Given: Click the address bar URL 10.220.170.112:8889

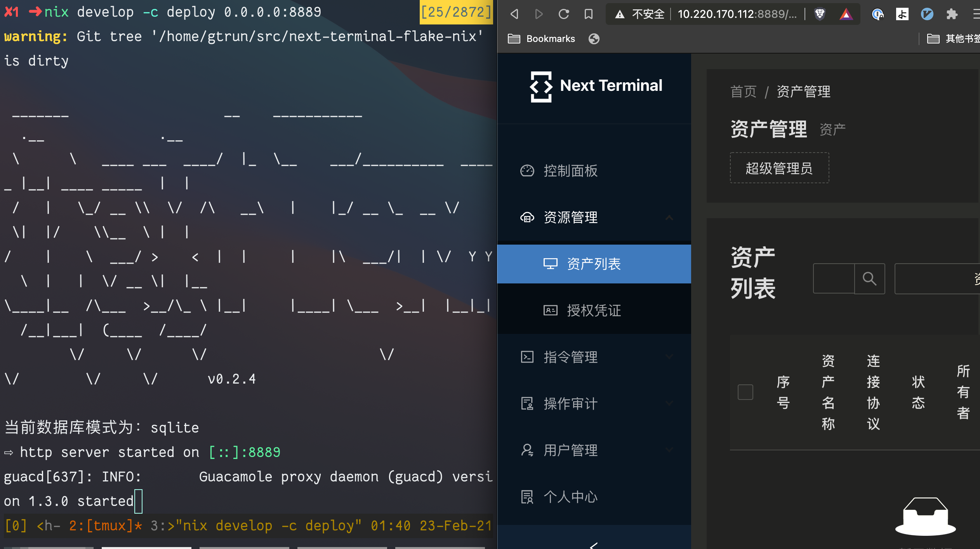Looking at the screenshot, I should (737, 14).
